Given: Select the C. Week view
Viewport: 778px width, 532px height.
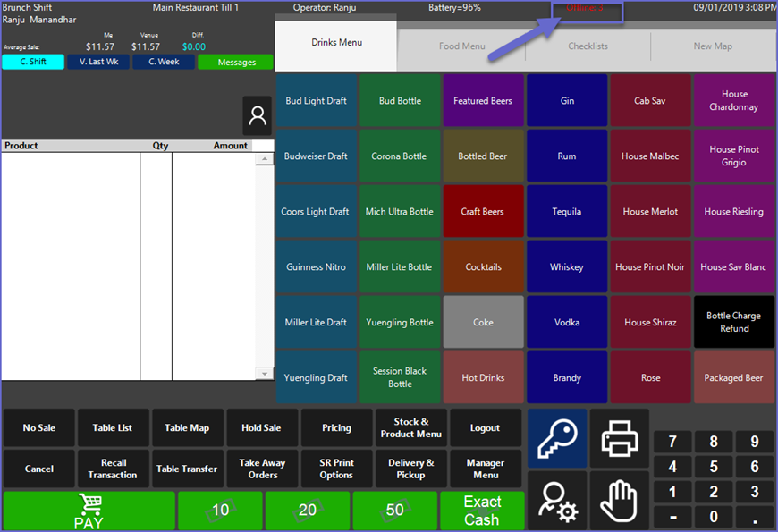Looking at the screenshot, I should 164,63.
